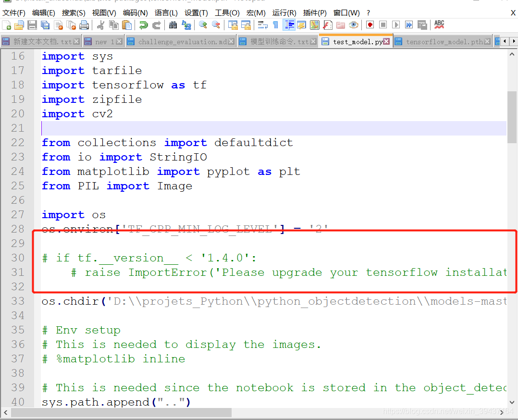518x420 pixels.
Task: Switch to the 新建文本文档.txt tab
Action: point(41,41)
